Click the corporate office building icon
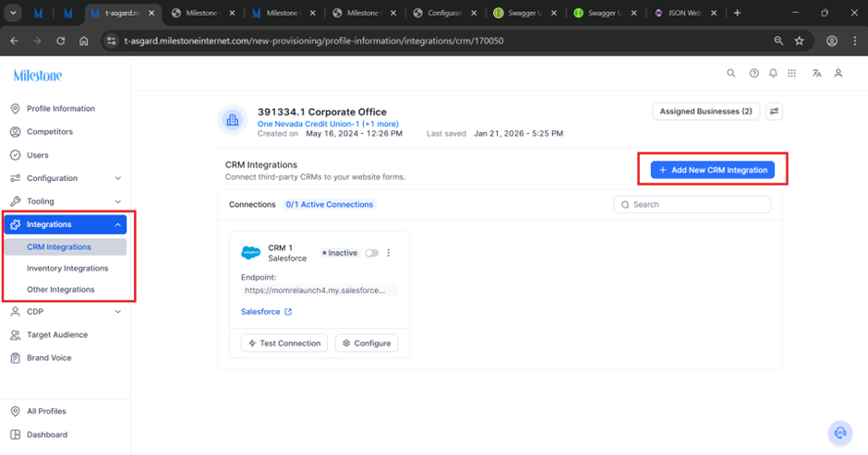The height and width of the screenshot is (455, 868). tap(233, 120)
